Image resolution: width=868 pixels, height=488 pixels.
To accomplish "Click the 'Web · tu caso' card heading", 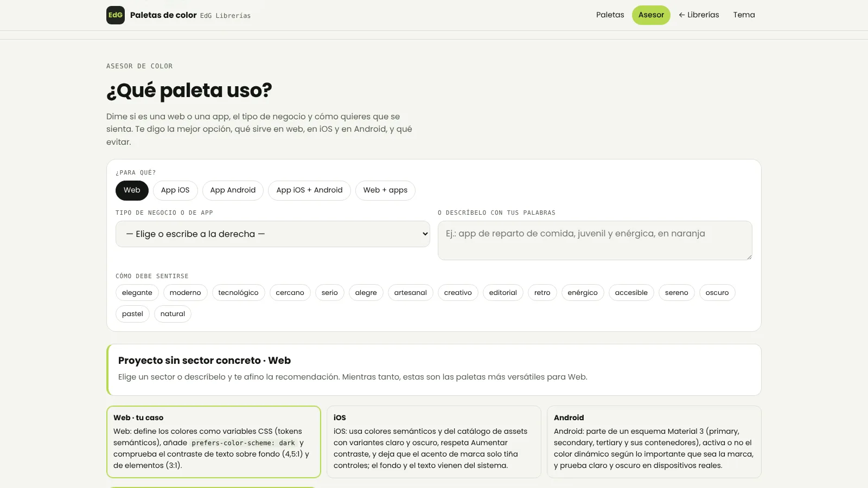I will click(138, 418).
